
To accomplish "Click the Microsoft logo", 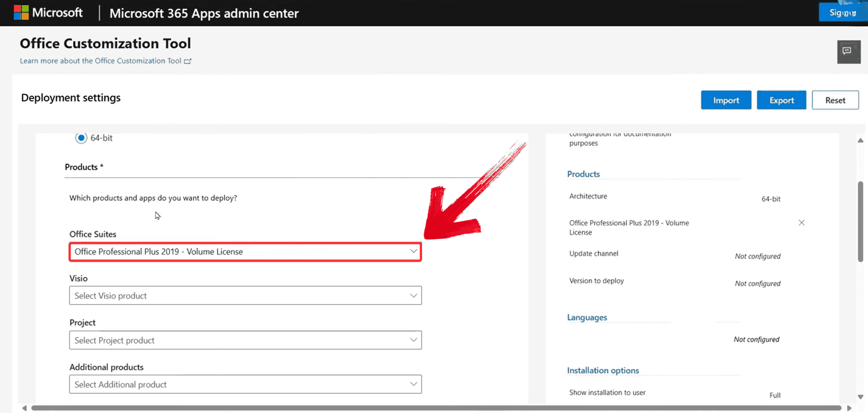I will pyautogui.click(x=48, y=13).
